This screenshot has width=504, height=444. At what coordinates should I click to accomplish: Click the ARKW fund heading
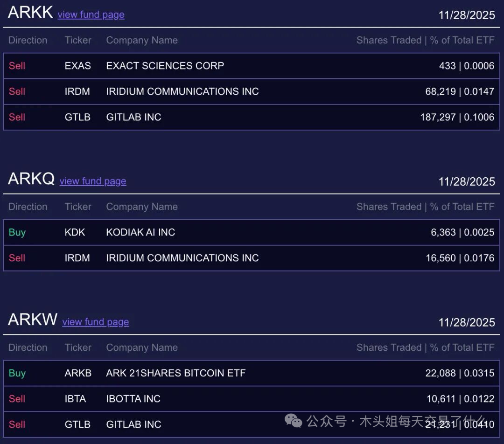[x=33, y=320]
